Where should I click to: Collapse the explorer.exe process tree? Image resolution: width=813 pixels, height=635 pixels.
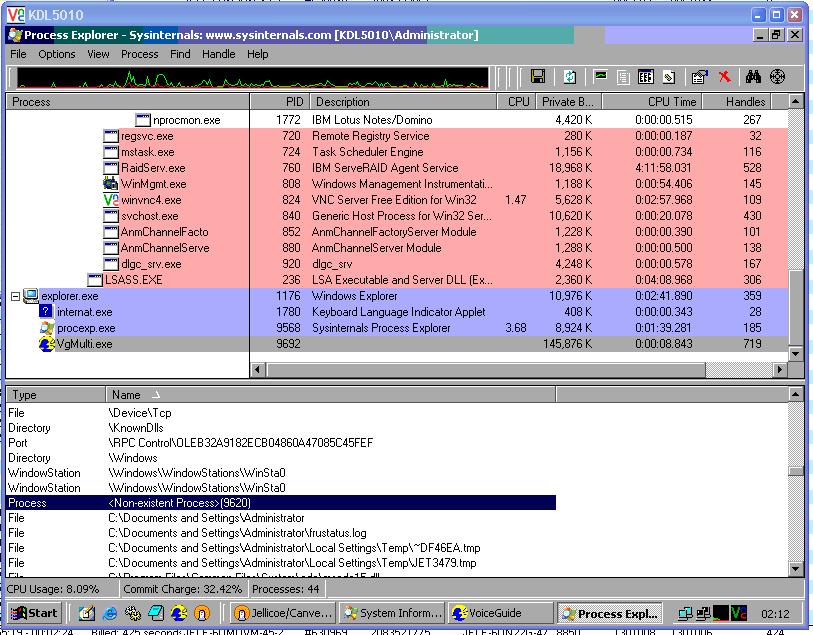click(16, 296)
